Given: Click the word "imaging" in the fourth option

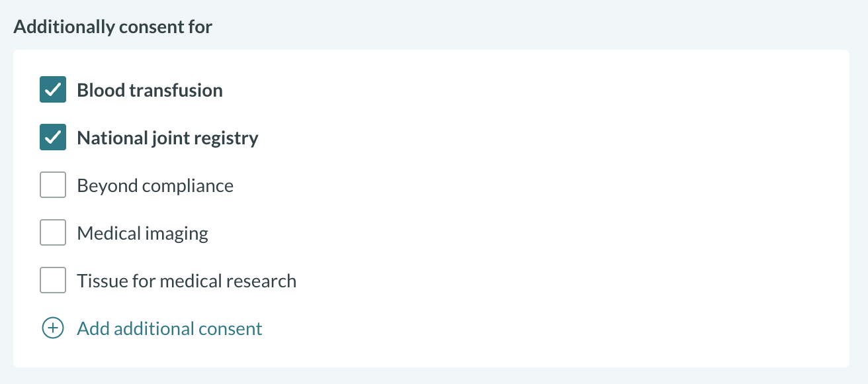Looking at the screenshot, I should (177, 233).
